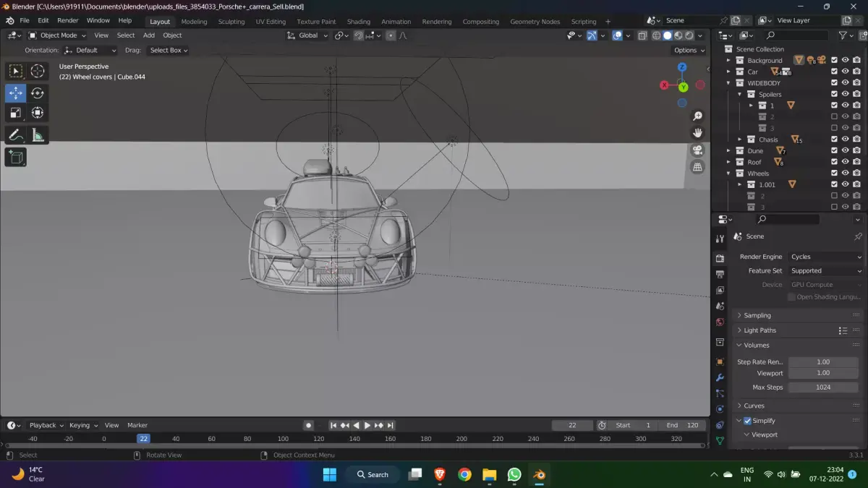Activate the Transform tool

click(38, 113)
